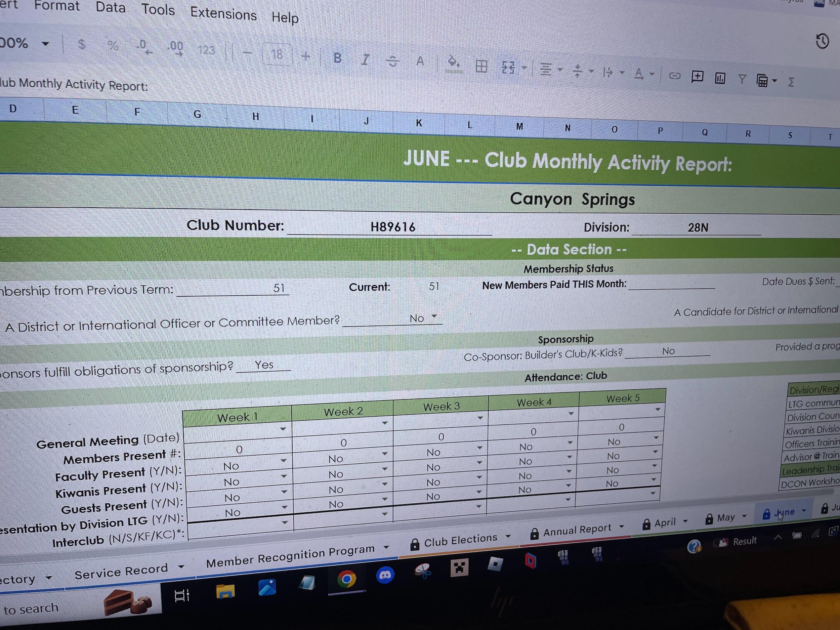
Task: Open the Extensions menu
Action: [x=223, y=14]
